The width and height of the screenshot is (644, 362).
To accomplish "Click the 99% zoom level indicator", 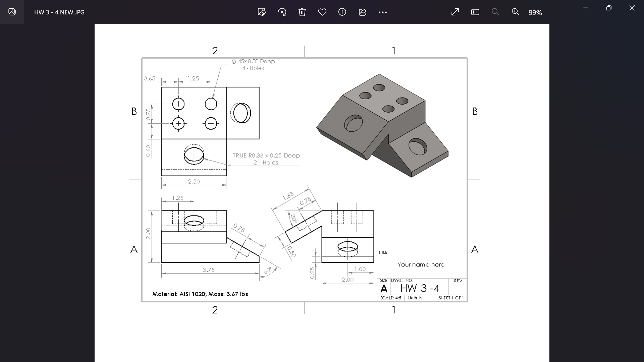I will click(x=535, y=13).
